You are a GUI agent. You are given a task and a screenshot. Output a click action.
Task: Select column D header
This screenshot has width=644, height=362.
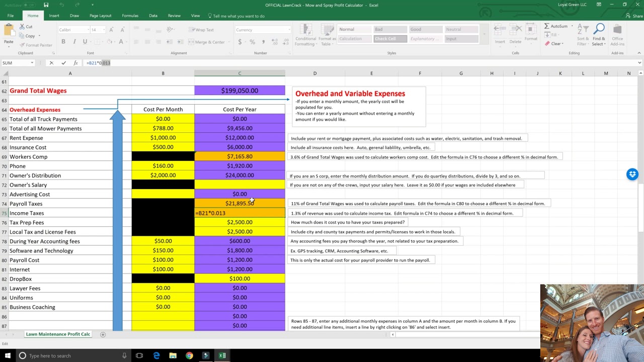(x=315, y=73)
